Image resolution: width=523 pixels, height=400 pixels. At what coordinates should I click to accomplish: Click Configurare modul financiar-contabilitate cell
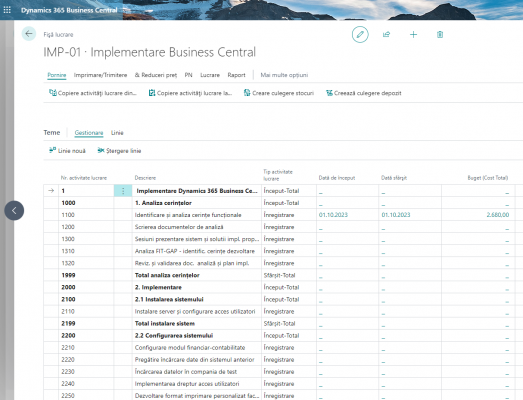click(197, 348)
